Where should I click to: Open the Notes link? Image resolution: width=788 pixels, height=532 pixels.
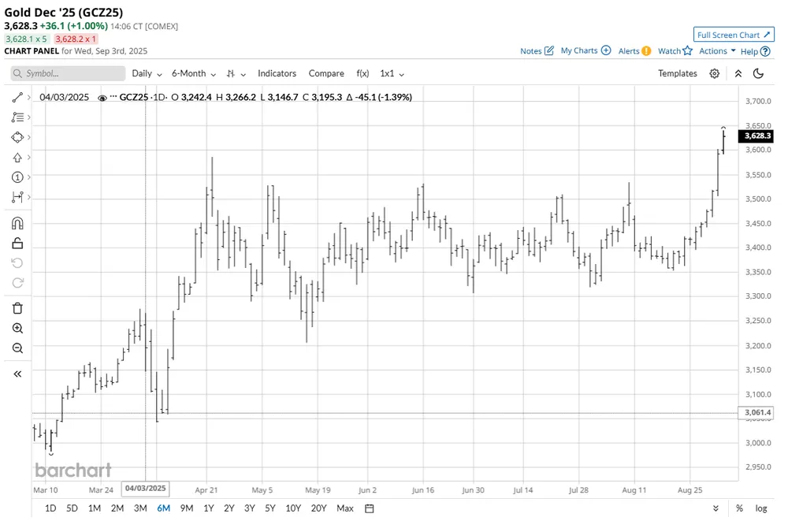pos(531,50)
